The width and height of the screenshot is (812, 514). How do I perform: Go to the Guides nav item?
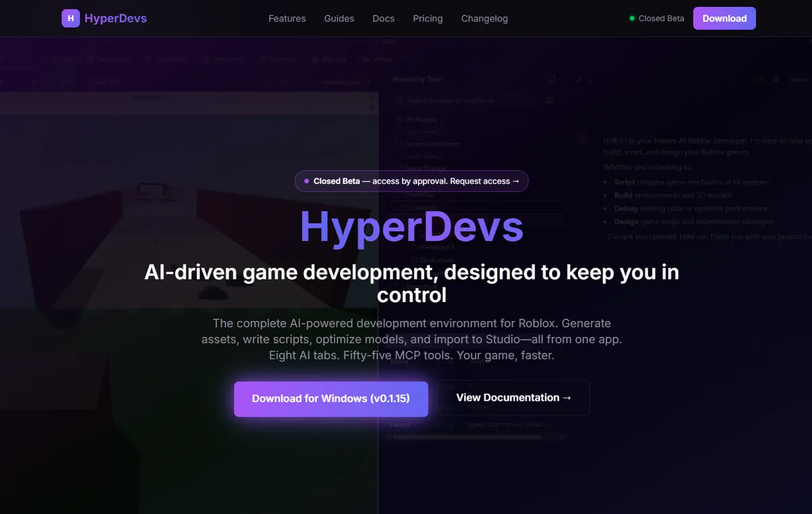(339, 18)
